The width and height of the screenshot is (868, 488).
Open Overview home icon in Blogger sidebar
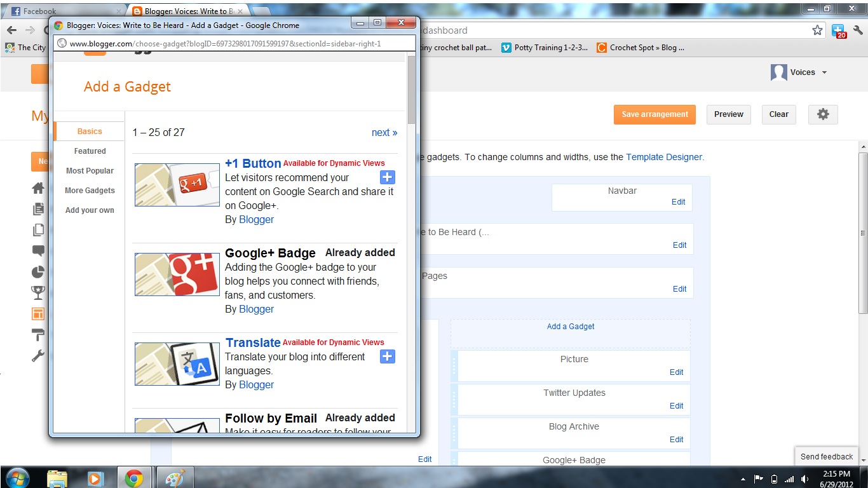coord(38,188)
